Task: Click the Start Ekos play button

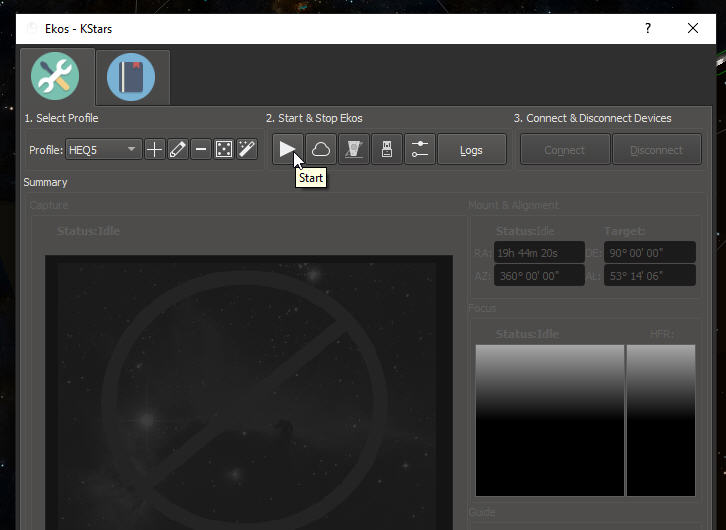Action: click(288, 150)
